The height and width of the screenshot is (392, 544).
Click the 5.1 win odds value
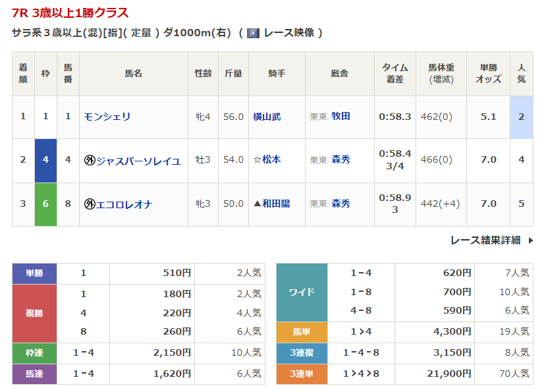point(489,117)
